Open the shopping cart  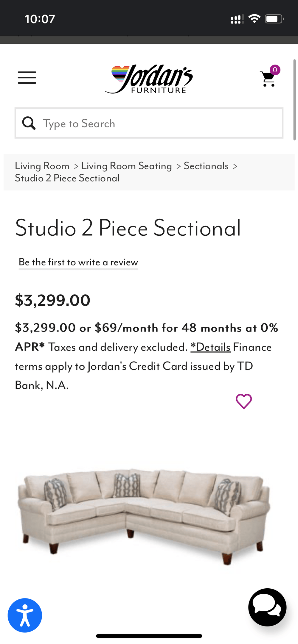(268, 79)
